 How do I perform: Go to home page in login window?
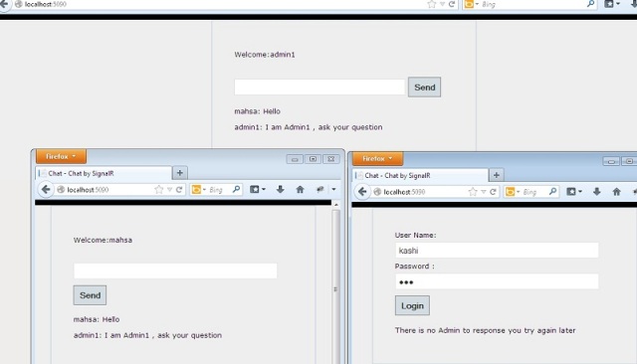point(616,192)
